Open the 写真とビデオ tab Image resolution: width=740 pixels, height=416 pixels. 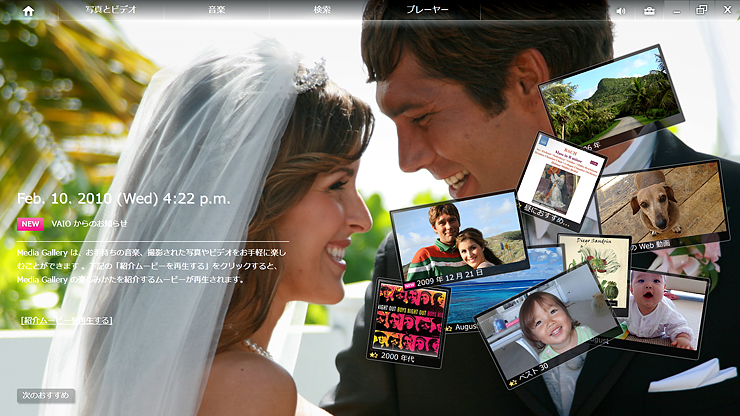(x=111, y=10)
